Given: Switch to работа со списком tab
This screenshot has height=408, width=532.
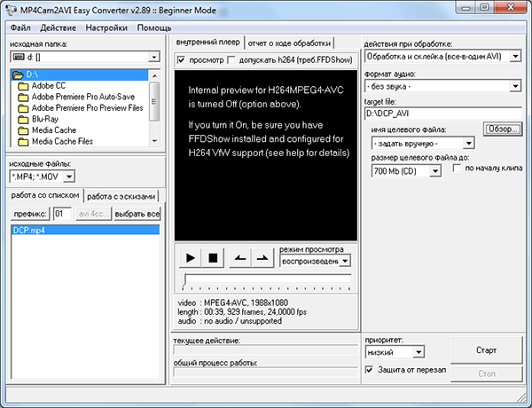Looking at the screenshot, I should pyautogui.click(x=45, y=195).
